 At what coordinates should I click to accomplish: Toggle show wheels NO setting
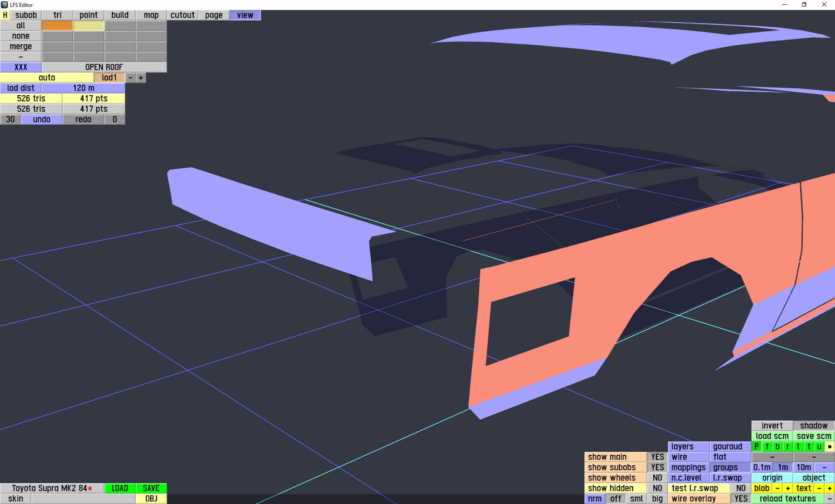pyautogui.click(x=657, y=478)
